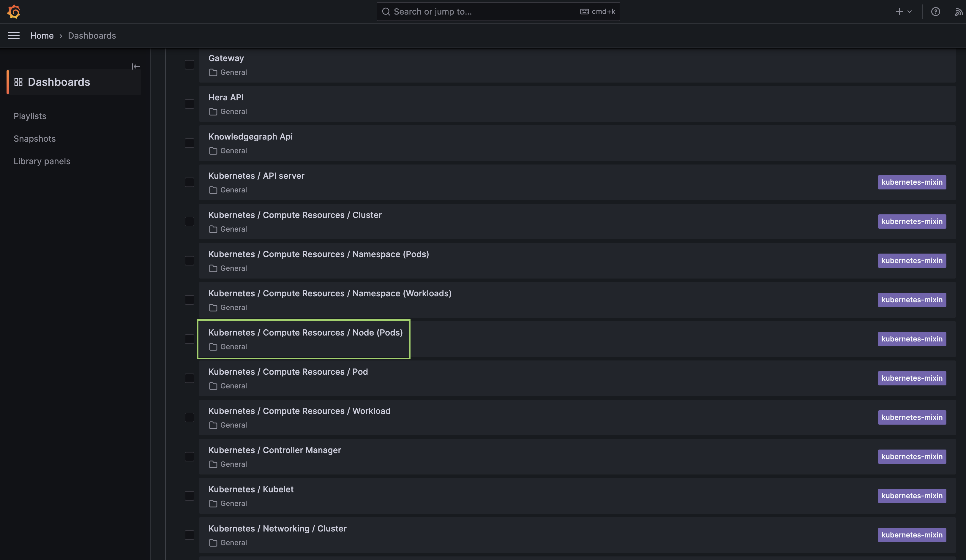Open Kubernetes / Kubelet dashboard
The image size is (966, 560).
tap(251, 489)
